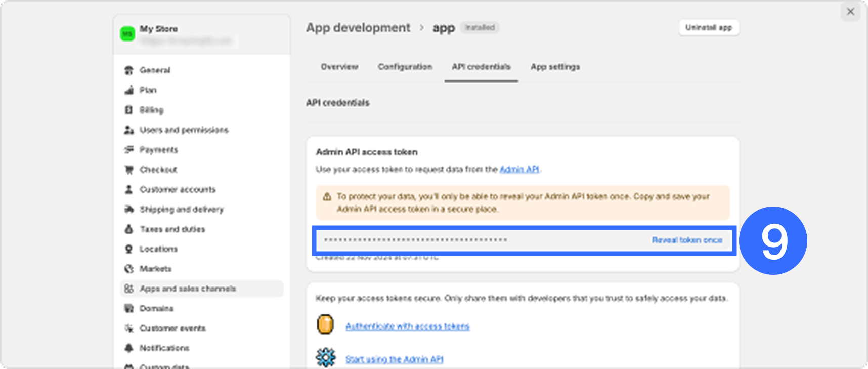The height and width of the screenshot is (369, 868).
Task: Switch to the Overview tab
Action: point(339,67)
